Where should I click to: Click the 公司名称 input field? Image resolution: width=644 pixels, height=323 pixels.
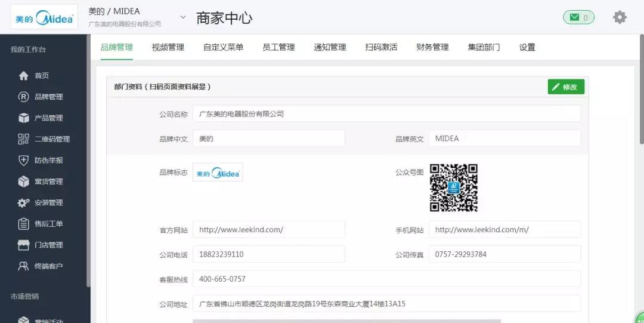pyautogui.click(x=386, y=114)
